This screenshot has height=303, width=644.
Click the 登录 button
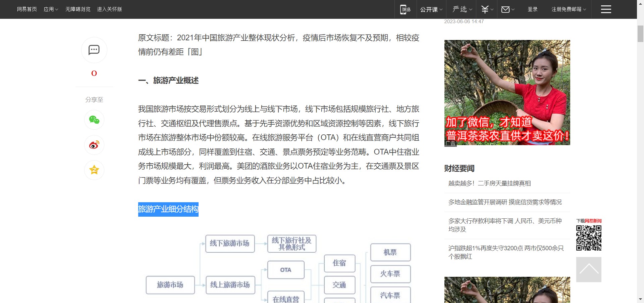click(x=533, y=9)
